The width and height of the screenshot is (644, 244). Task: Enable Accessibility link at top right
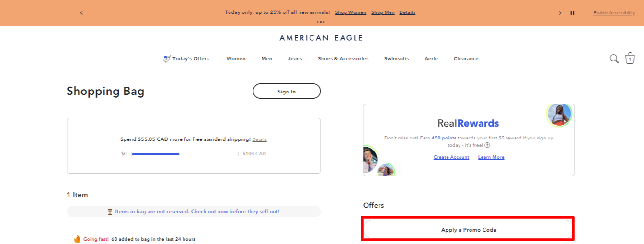click(x=614, y=13)
